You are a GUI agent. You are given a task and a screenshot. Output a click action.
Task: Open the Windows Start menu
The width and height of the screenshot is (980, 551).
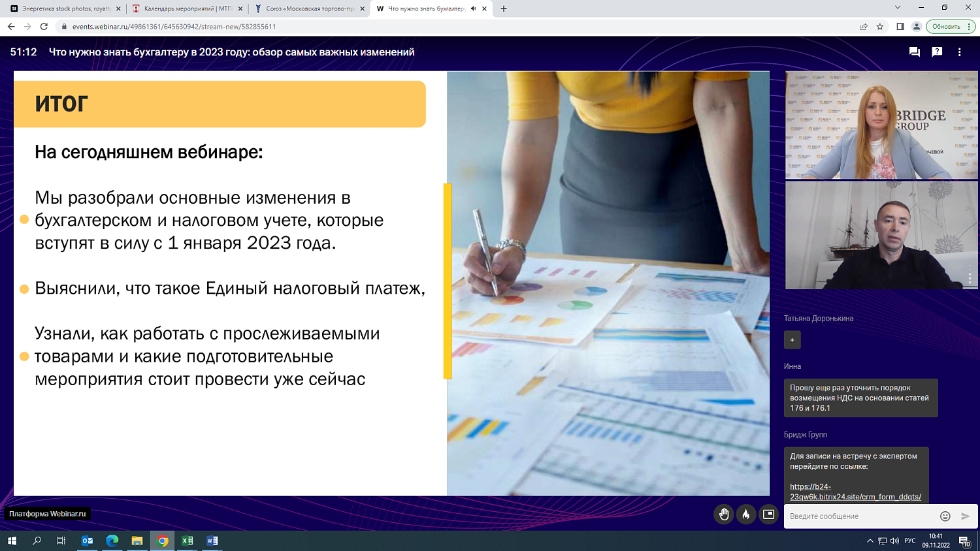(11, 541)
